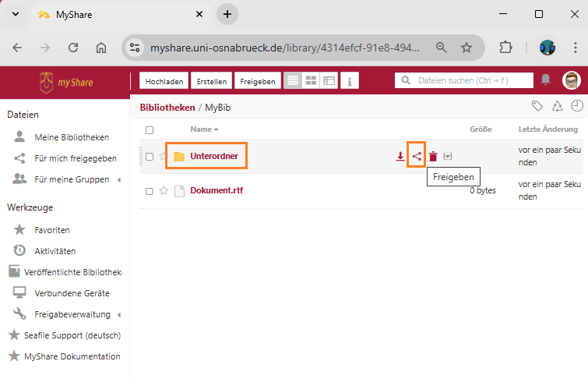Download the Unterordner folder

[x=400, y=157]
